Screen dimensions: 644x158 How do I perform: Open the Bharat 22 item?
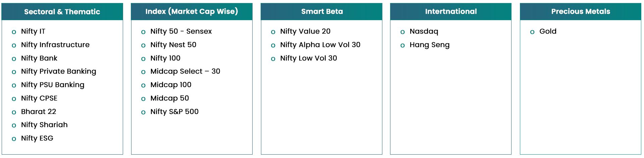click(x=39, y=112)
